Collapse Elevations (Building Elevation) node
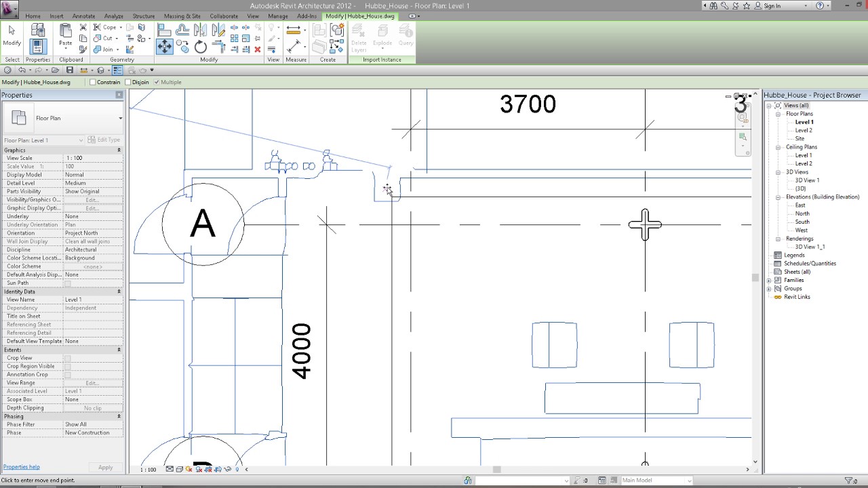Viewport: 868px width, 488px height. pyautogui.click(x=778, y=197)
